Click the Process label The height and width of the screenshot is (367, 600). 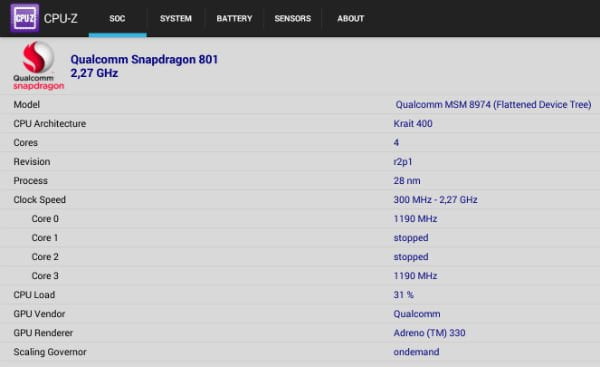(31, 181)
